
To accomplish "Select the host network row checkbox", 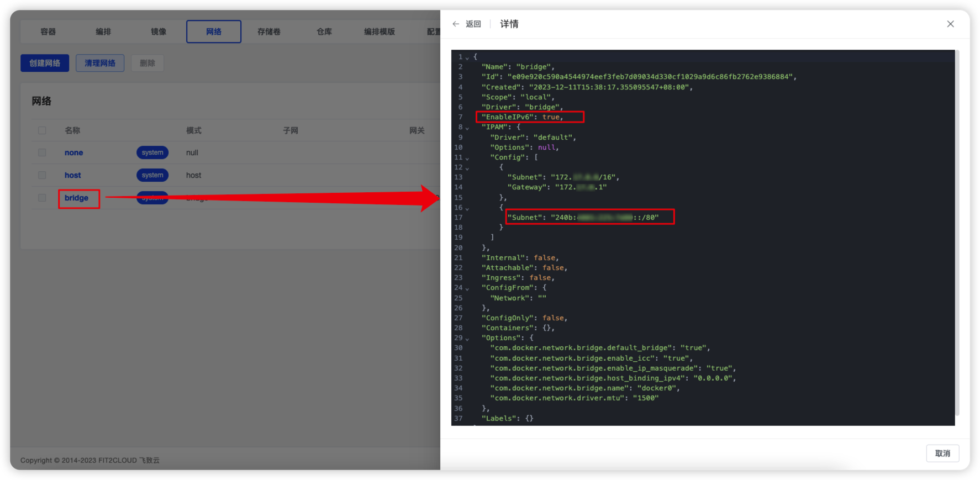I will coord(42,175).
